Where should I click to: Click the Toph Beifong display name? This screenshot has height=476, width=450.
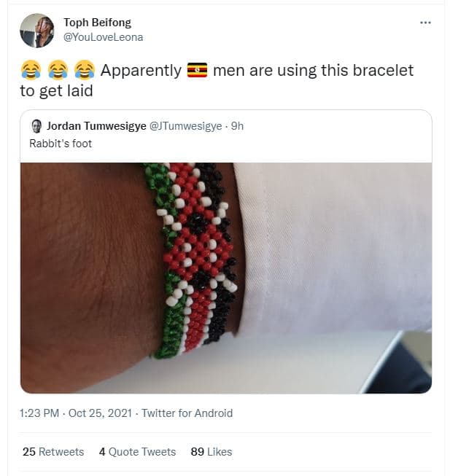(x=97, y=23)
